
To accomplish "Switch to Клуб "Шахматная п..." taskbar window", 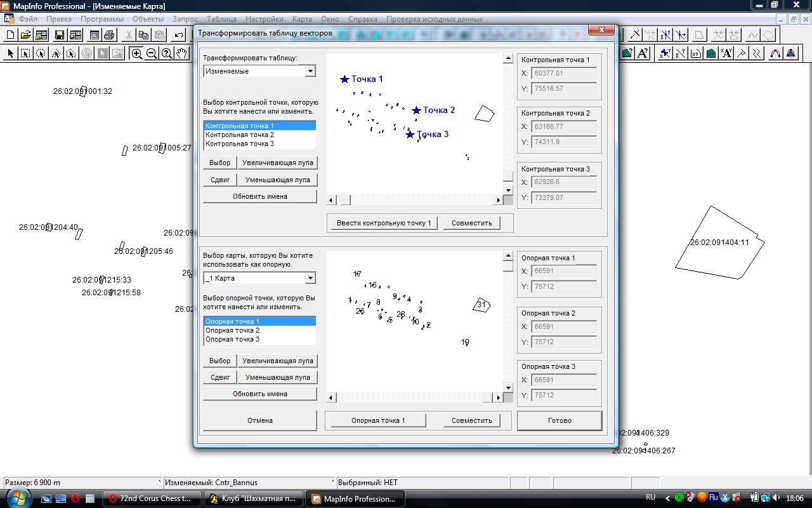I will point(254,498).
